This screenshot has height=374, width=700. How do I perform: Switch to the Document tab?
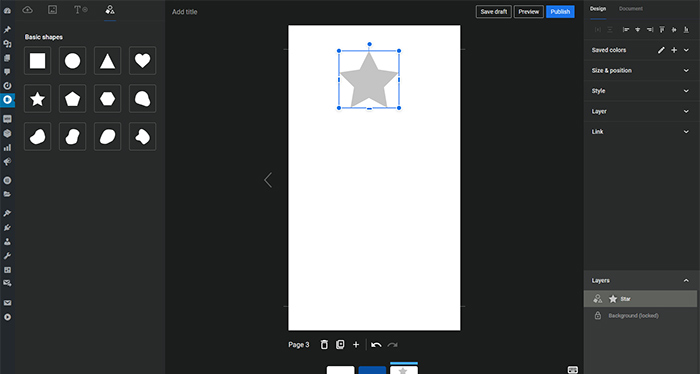coord(630,8)
